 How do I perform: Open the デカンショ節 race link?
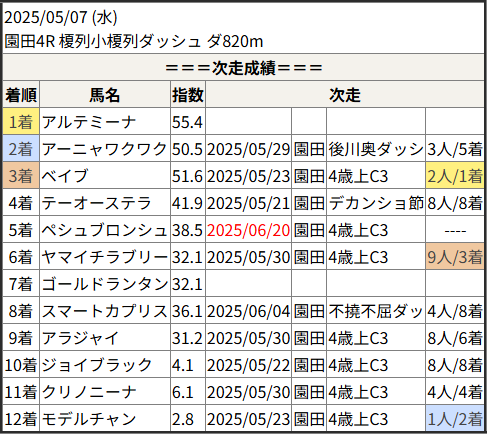(x=376, y=203)
